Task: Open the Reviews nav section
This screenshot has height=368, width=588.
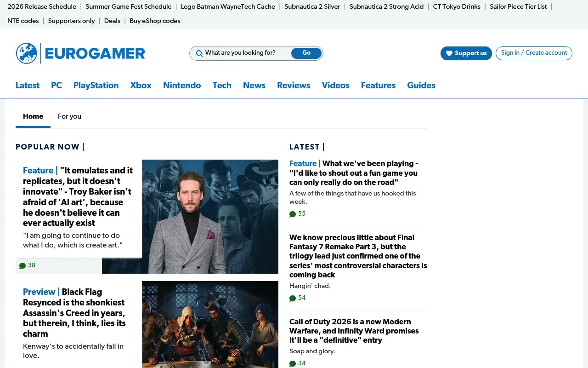Action: (x=294, y=86)
